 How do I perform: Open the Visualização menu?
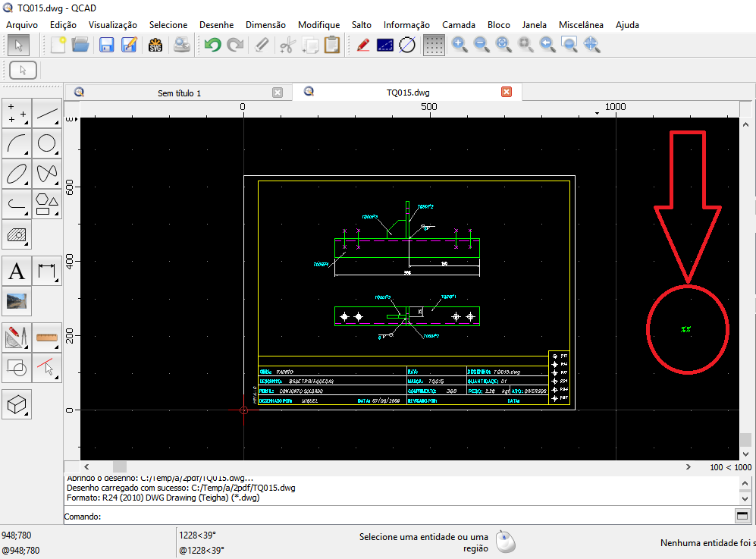[x=113, y=24]
